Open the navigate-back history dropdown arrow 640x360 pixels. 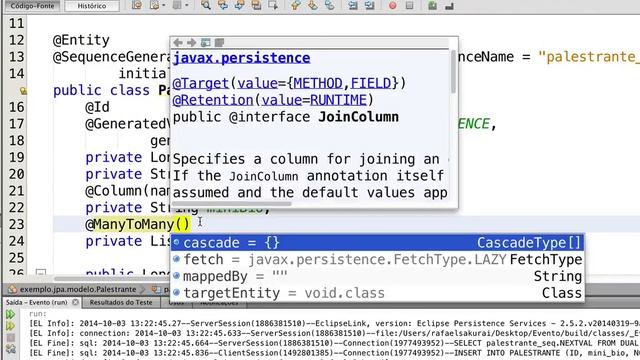(x=164, y=6)
